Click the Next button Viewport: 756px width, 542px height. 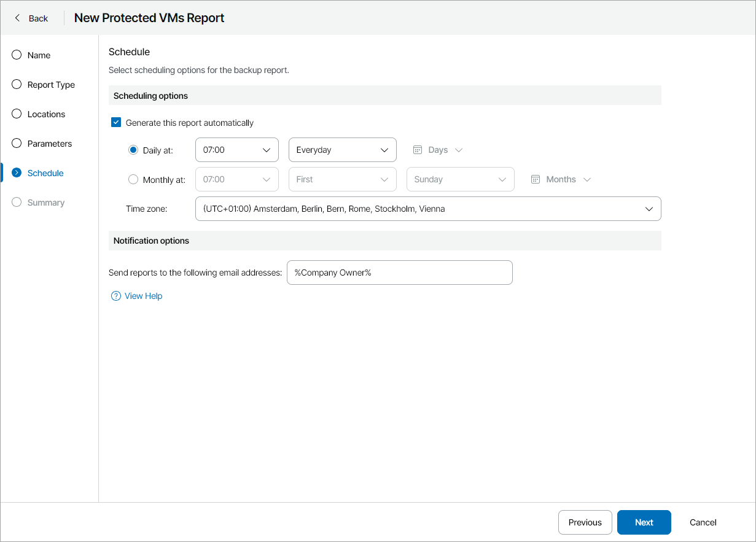[x=644, y=522]
